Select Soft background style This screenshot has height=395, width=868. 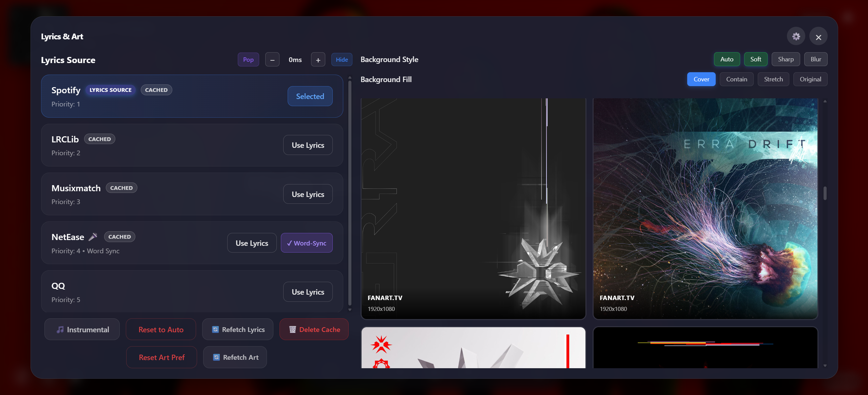coord(755,59)
